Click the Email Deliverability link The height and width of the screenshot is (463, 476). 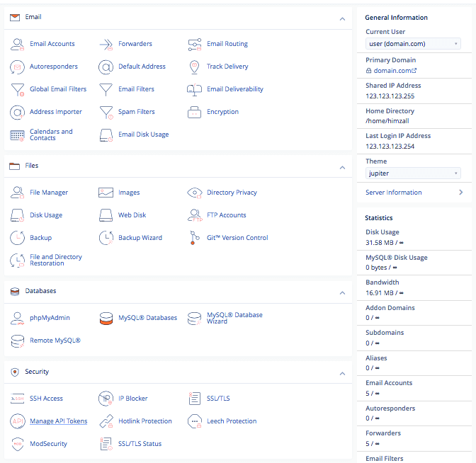coord(234,89)
